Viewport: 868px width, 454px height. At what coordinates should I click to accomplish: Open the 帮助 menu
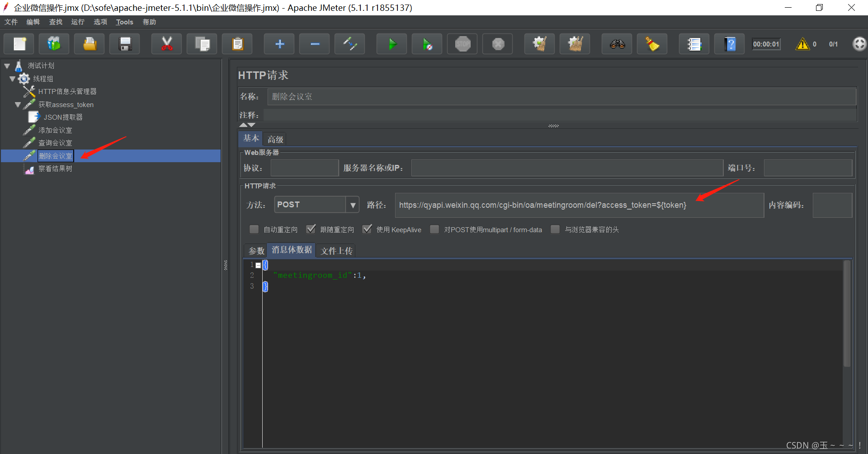[149, 22]
